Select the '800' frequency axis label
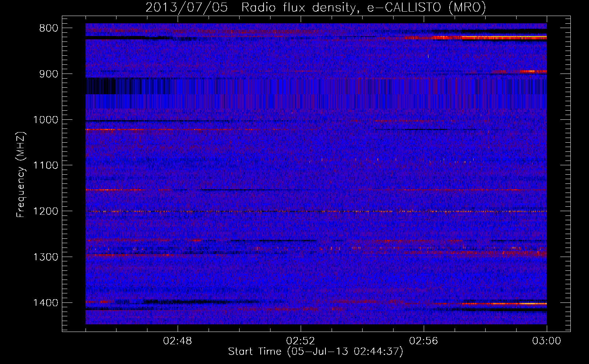The height and width of the screenshot is (364, 589). tap(48, 28)
